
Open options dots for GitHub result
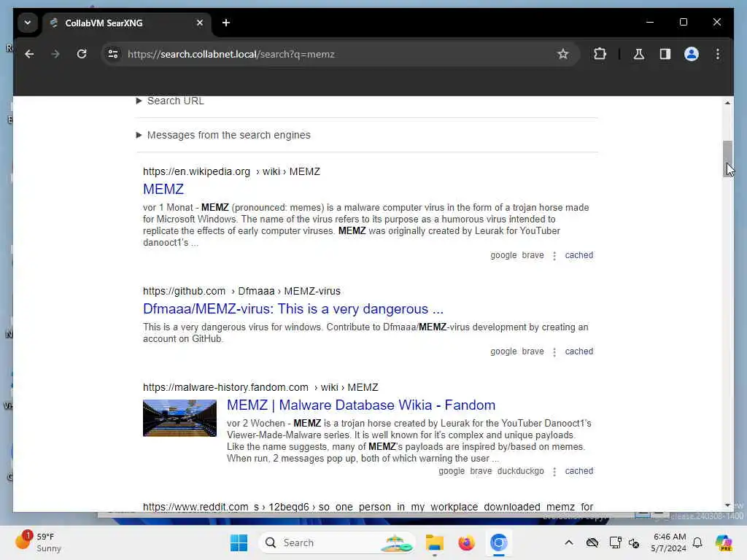click(x=554, y=352)
